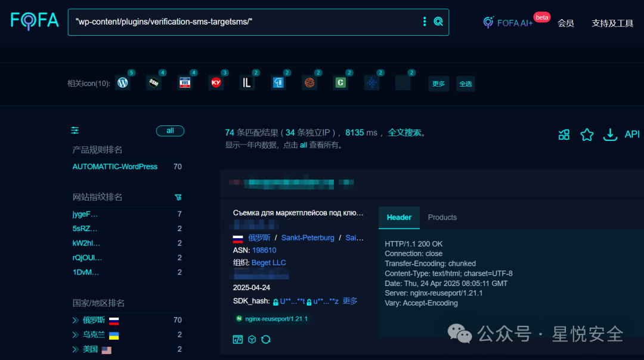The height and width of the screenshot is (360, 644).
Task: Click the star favorite icon
Action: click(587, 134)
